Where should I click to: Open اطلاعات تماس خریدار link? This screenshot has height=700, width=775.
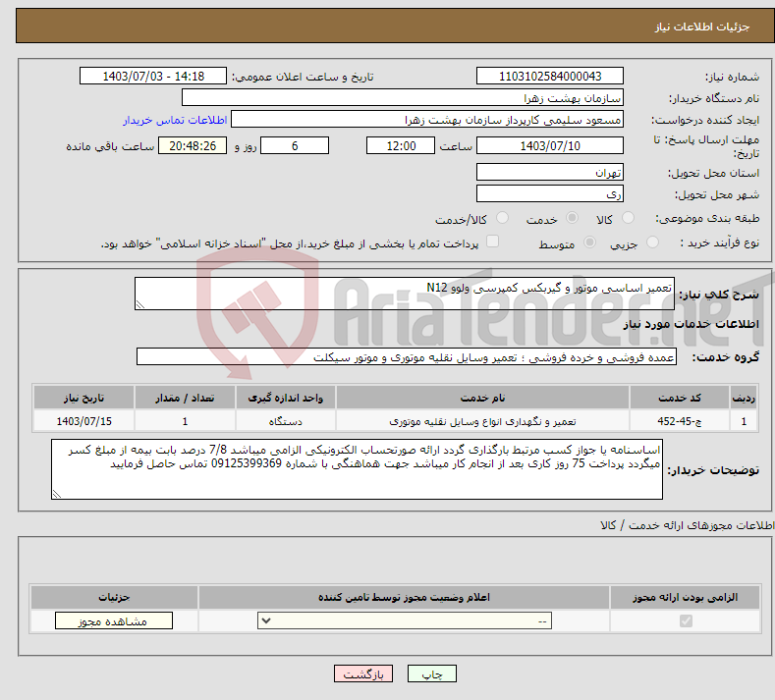(175, 120)
